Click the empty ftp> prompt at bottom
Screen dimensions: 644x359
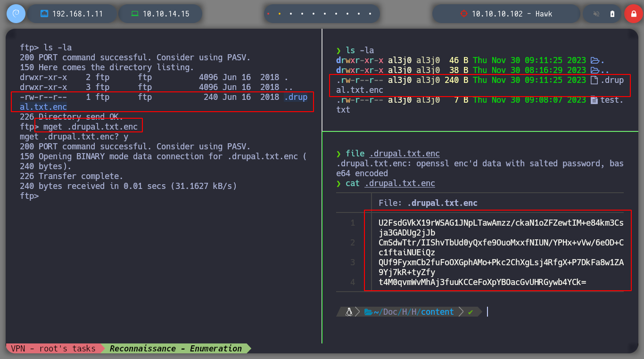click(29, 196)
